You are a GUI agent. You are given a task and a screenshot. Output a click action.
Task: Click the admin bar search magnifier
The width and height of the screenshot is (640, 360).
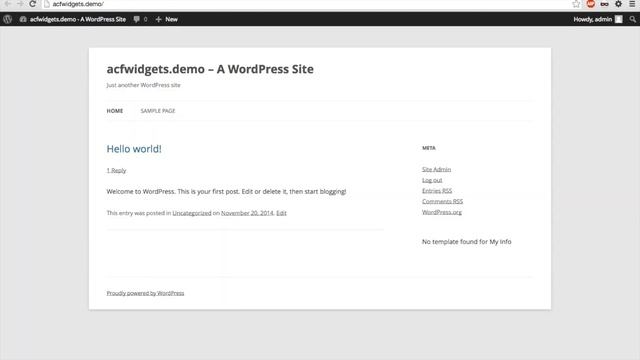click(x=632, y=19)
